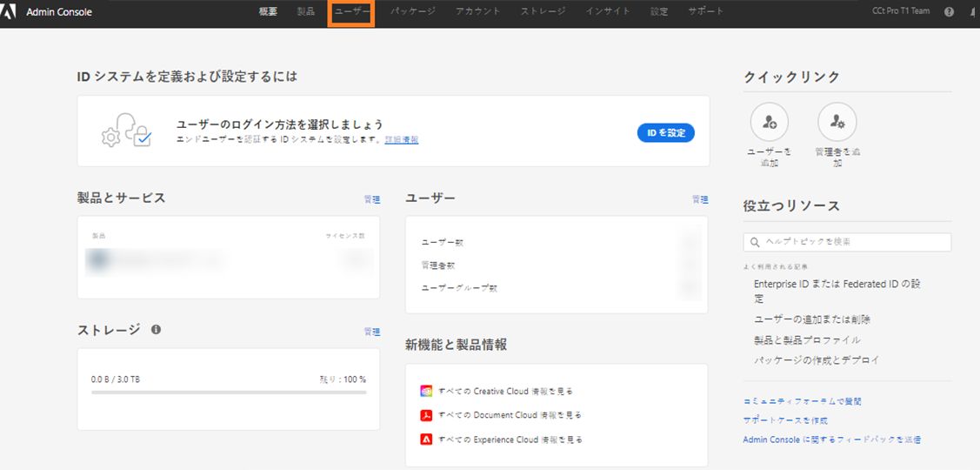The width and height of the screenshot is (980, 470).
Task: Click 管理 link for 製品とサービス
Action: [372, 199]
